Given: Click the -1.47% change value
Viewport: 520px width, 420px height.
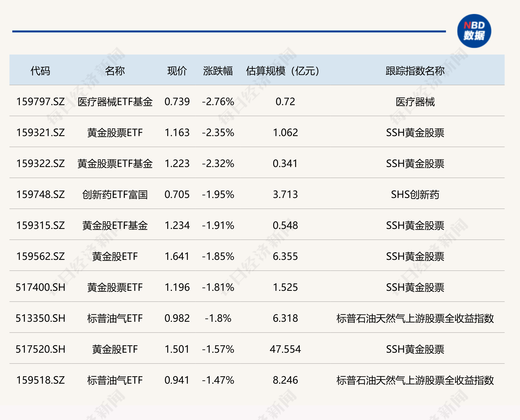Looking at the screenshot, I should [217, 379].
